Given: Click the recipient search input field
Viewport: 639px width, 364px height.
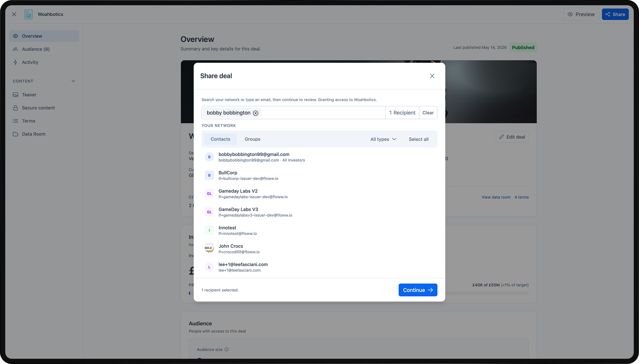Looking at the screenshot, I should coord(322,113).
